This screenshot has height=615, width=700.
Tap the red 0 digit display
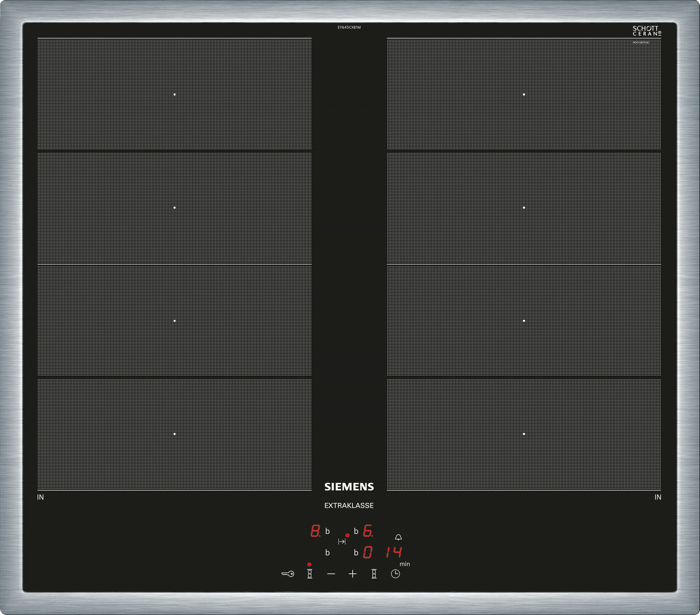point(368,552)
